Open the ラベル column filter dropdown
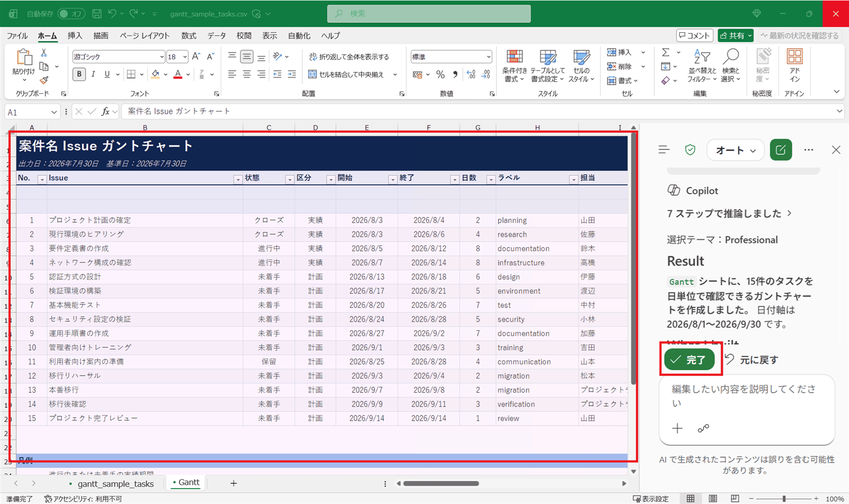 coord(573,179)
